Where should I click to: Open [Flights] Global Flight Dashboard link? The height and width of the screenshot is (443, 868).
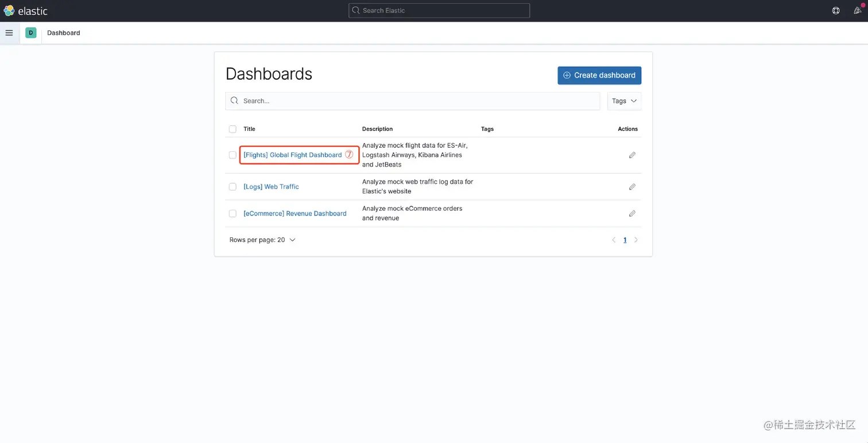pyautogui.click(x=293, y=155)
